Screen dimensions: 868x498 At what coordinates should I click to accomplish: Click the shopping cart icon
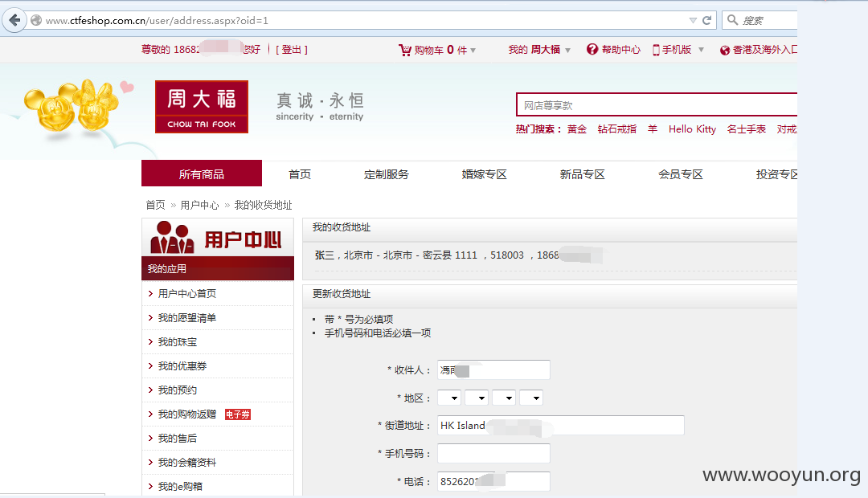tap(404, 51)
